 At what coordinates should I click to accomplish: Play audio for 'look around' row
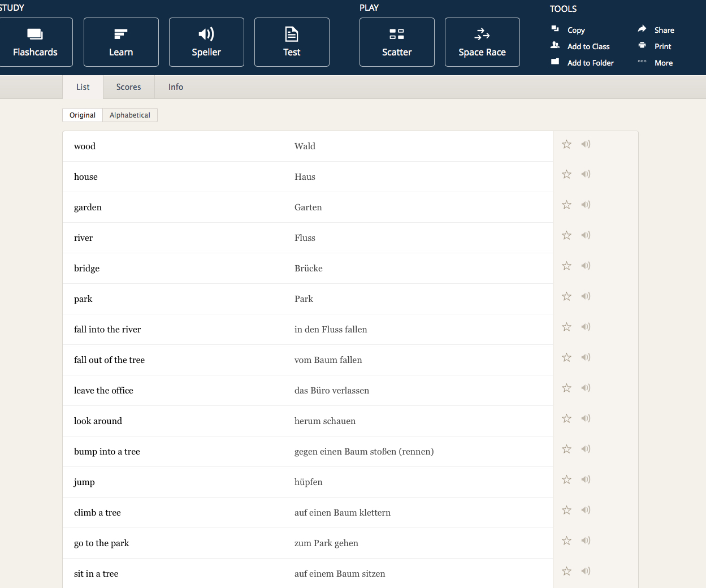pyautogui.click(x=586, y=418)
